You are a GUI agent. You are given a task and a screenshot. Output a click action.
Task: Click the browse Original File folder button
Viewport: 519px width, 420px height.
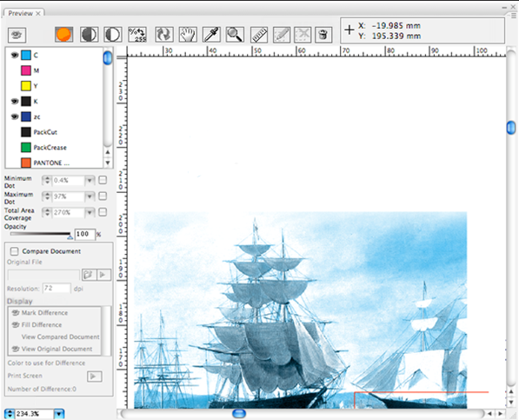[89, 275]
